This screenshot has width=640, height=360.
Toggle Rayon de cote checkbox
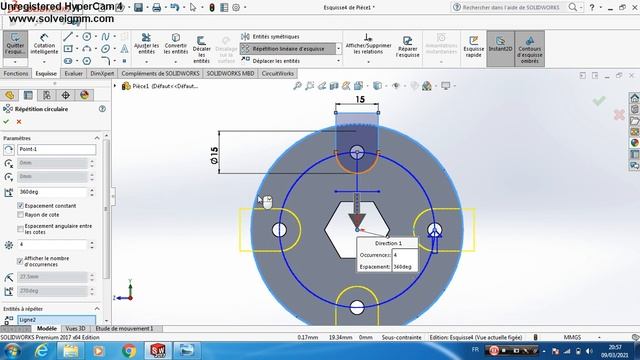coord(20,215)
